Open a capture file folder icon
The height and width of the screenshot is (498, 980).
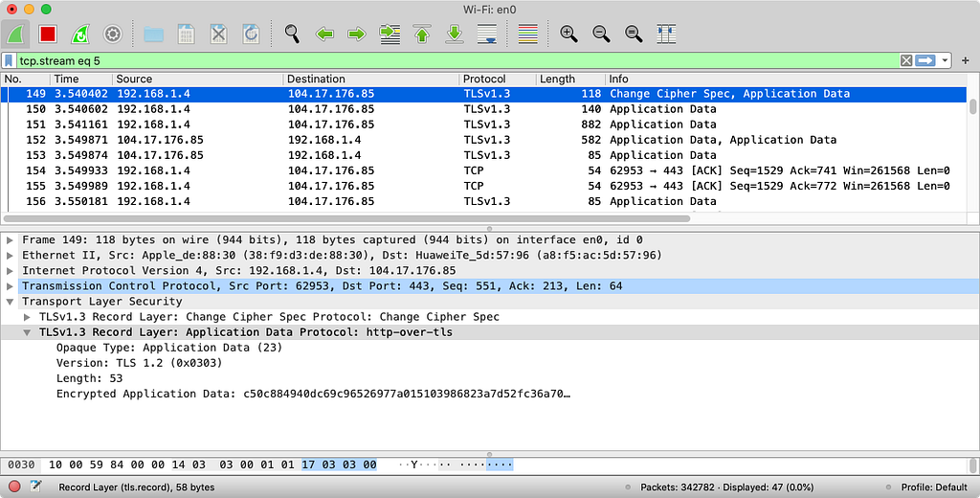click(x=153, y=34)
